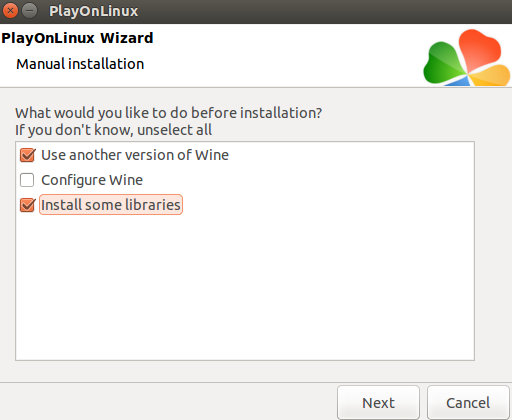512x420 pixels.
Task: Click the What would you like to do question
Action: (169, 113)
